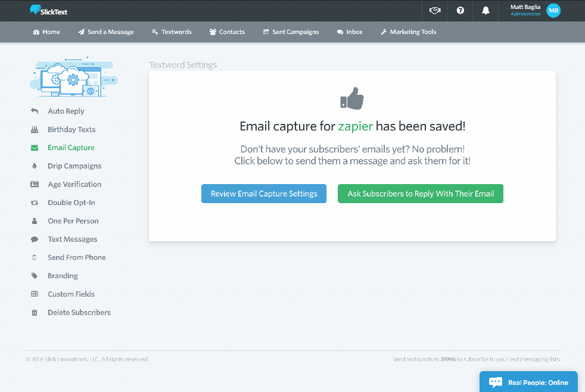Open Age Verification setting
585x392 pixels.
(74, 184)
